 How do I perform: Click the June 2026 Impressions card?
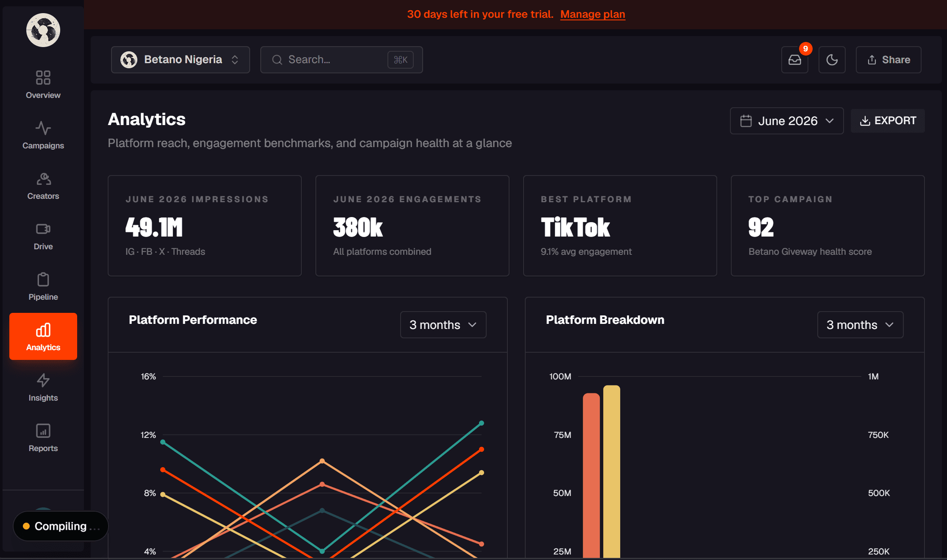[205, 226]
